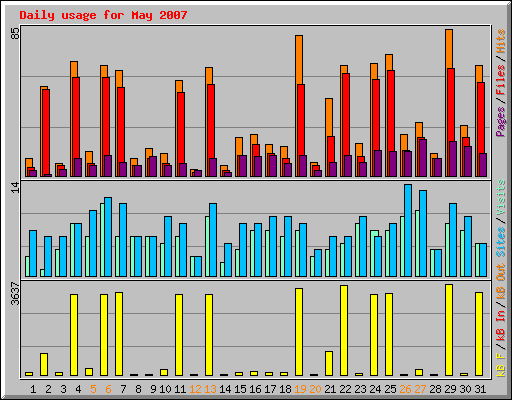Click day label "29" on the x-axis
The height and width of the screenshot is (400, 512).
click(450, 389)
